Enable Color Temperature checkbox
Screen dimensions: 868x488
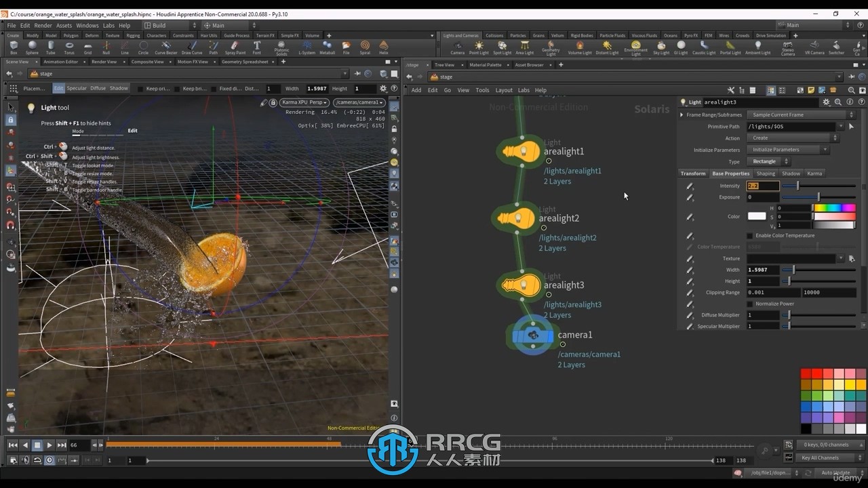coord(749,235)
